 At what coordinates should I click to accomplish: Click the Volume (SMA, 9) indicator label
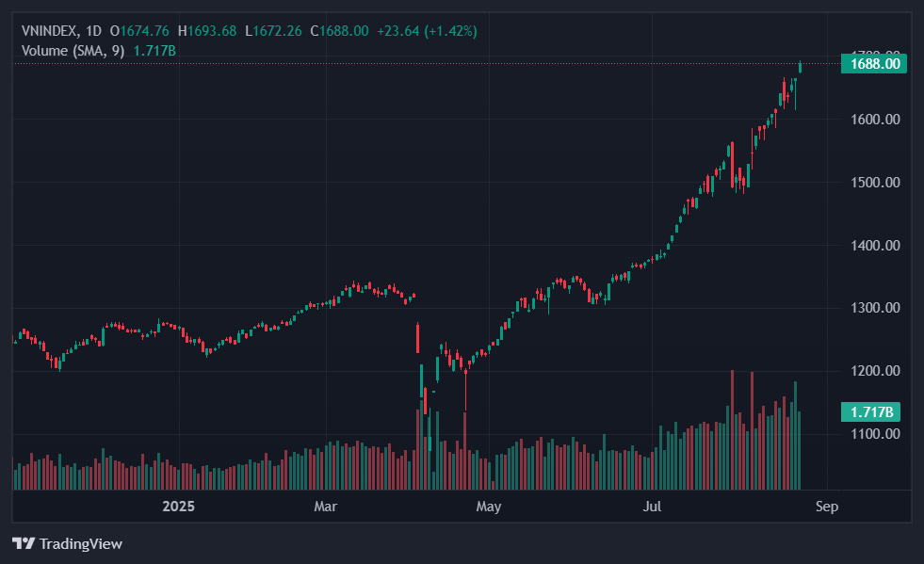[x=73, y=51]
